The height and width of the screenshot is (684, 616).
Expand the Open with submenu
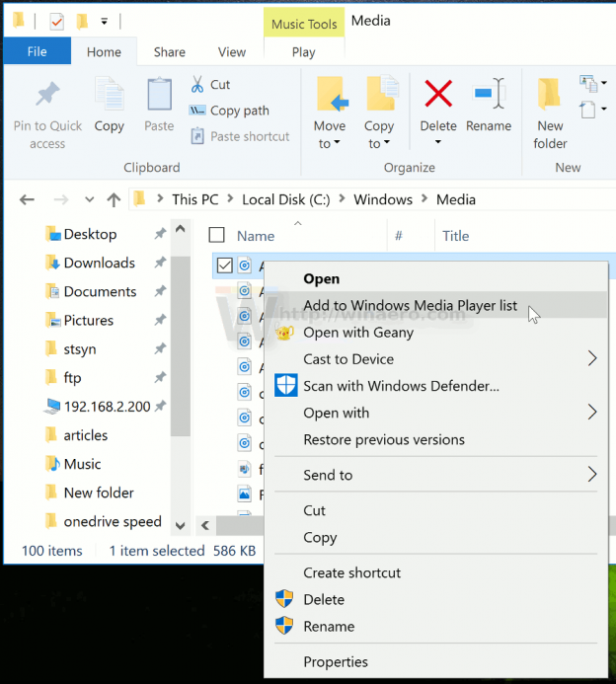coord(592,412)
